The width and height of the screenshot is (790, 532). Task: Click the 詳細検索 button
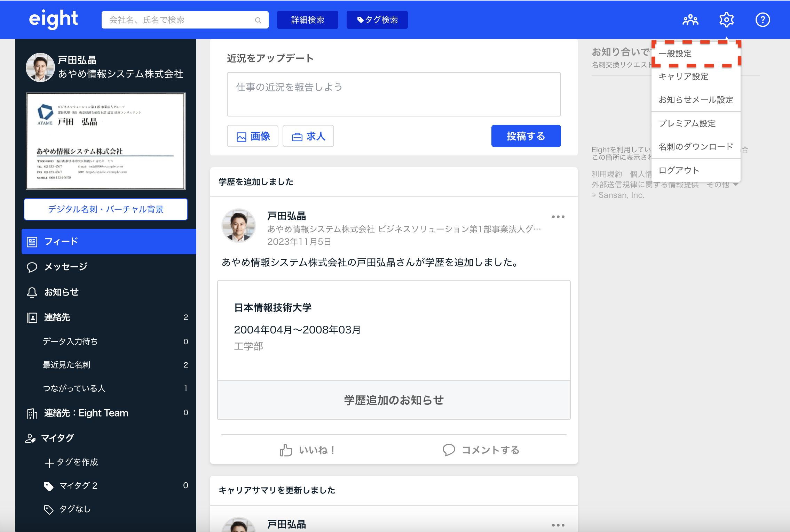pos(308,20)
